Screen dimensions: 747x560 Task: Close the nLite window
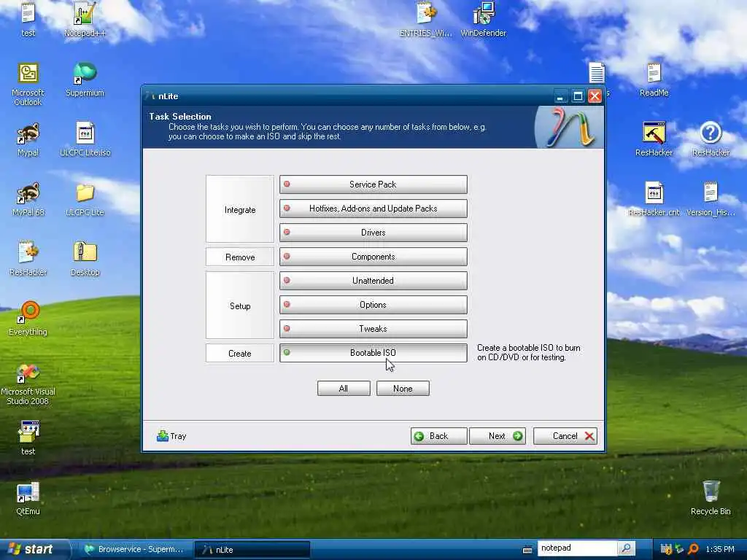(x=595, y=97)
